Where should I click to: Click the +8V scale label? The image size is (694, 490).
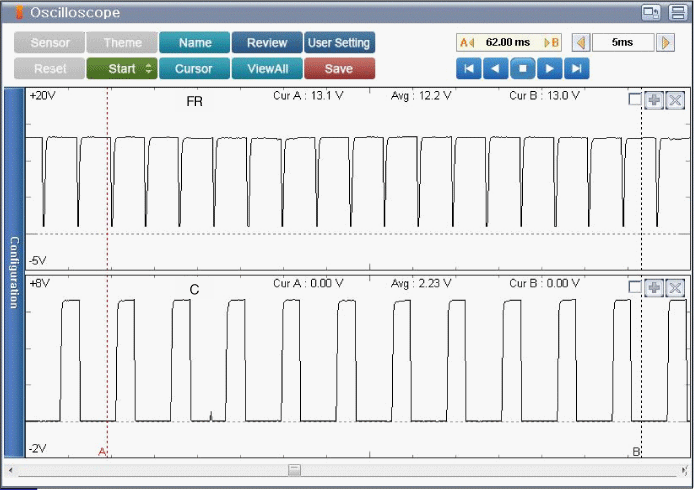(39, 283)
